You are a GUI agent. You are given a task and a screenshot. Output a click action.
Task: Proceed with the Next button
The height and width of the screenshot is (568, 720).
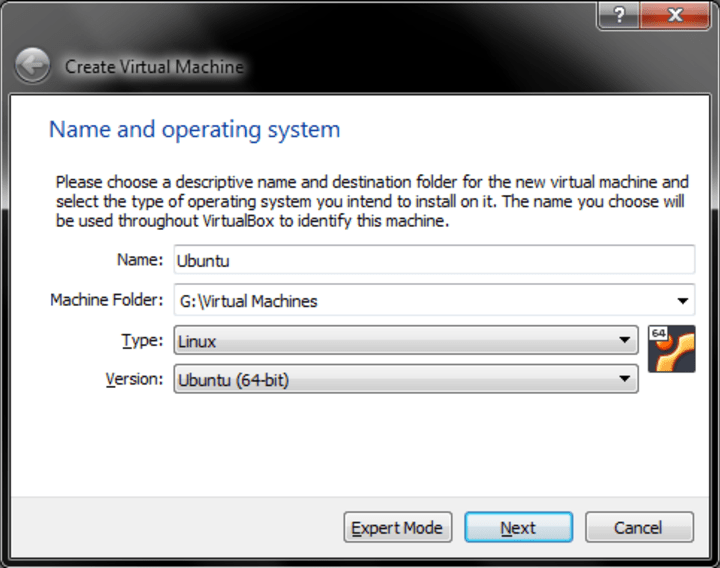coord(518,527)
